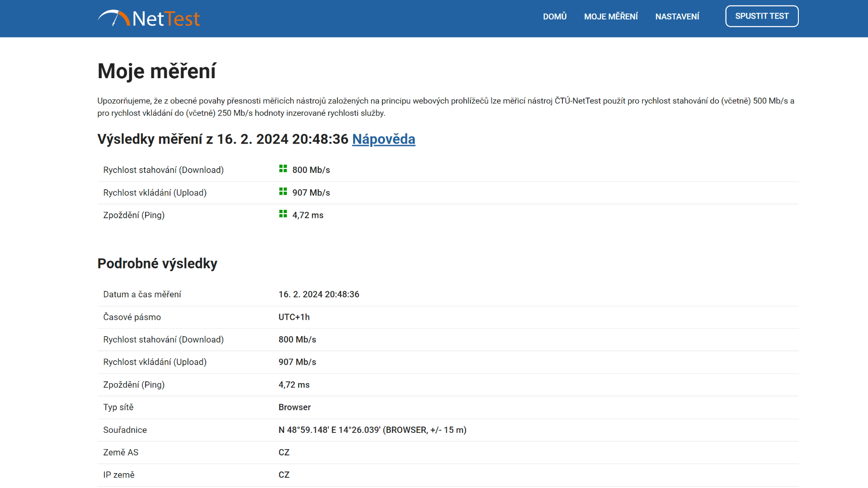Click the green quality icon beside 4,72 ms
Viewport: 868px width, 488px height.
(283, 214)
